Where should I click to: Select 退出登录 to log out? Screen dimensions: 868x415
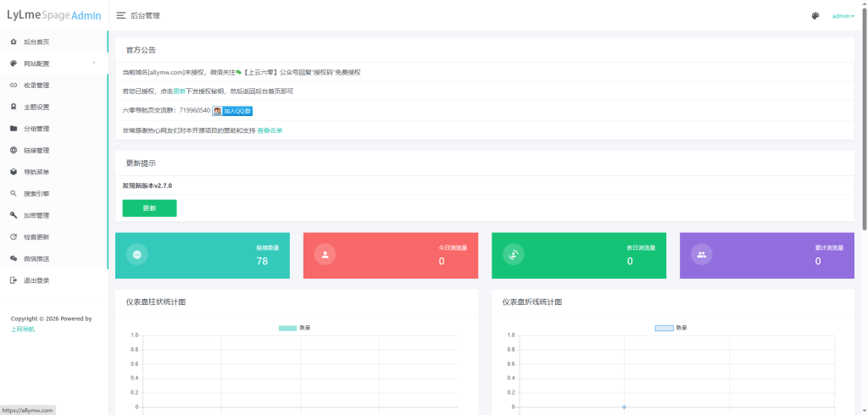[53, 280]
